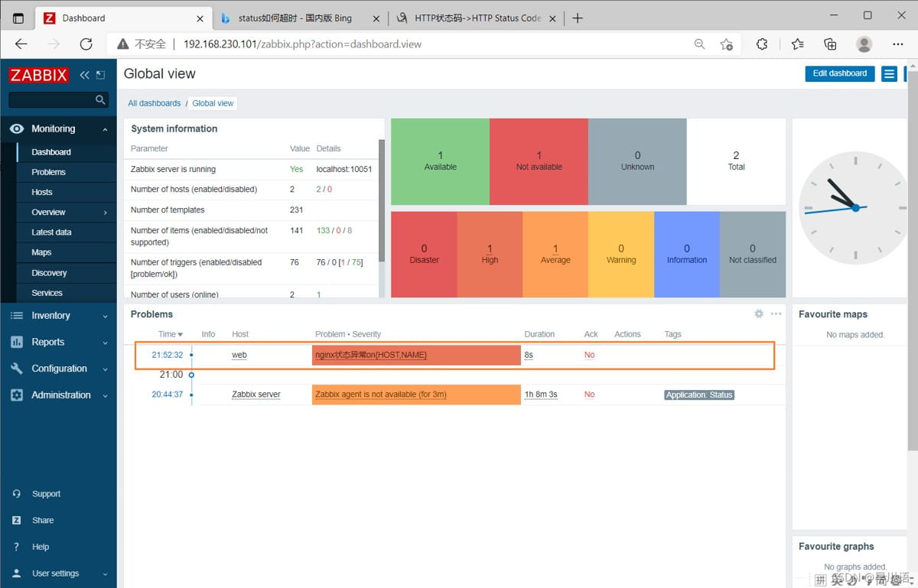The width and height of the screenshot is (918, 588).
Task: Click System information widget scrollbar
Action: (381, 199)
